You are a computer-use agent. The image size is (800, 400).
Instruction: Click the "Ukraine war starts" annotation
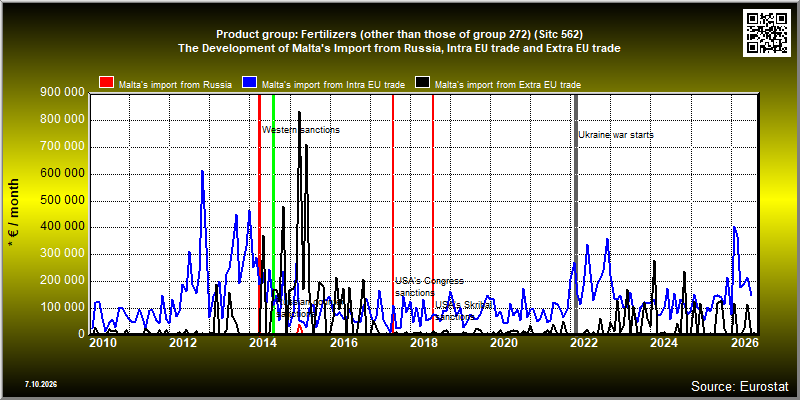pyautogui.click(x=616, y=135)
